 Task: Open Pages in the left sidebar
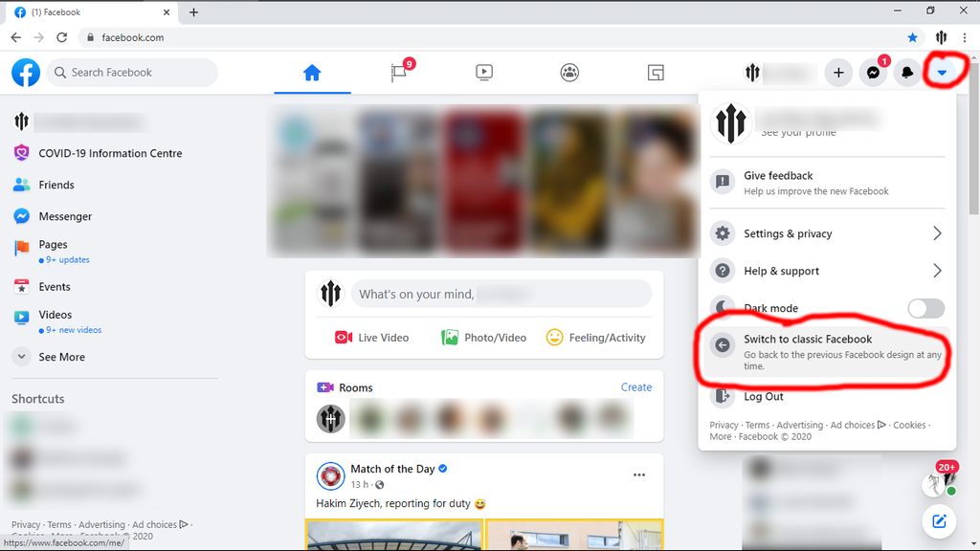coord(53,244)
